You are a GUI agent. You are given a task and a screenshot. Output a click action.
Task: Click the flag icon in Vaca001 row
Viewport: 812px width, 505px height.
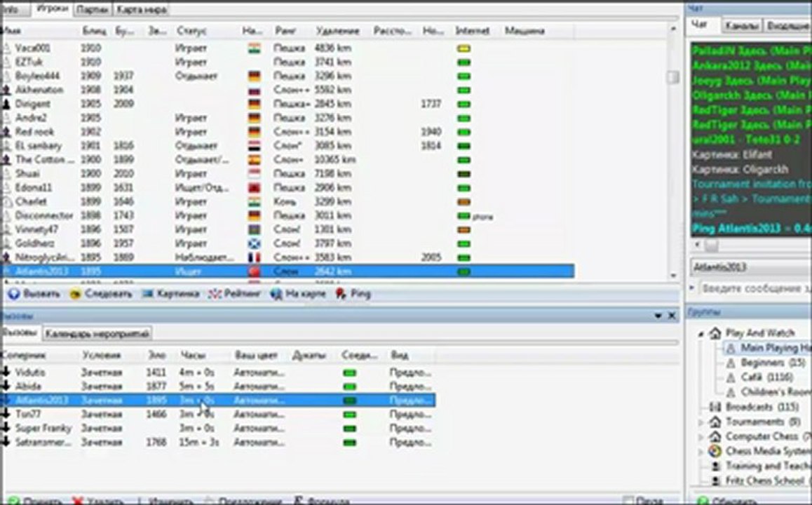click(x=254, y=48)
